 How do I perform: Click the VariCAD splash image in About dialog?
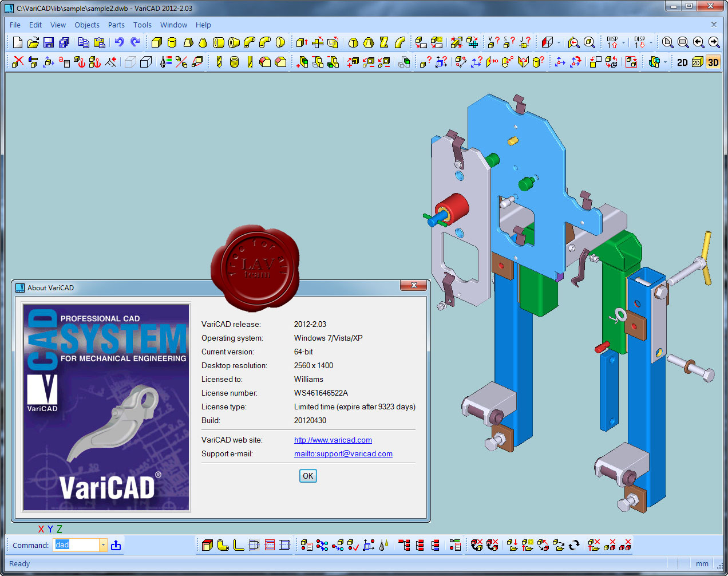106,407
